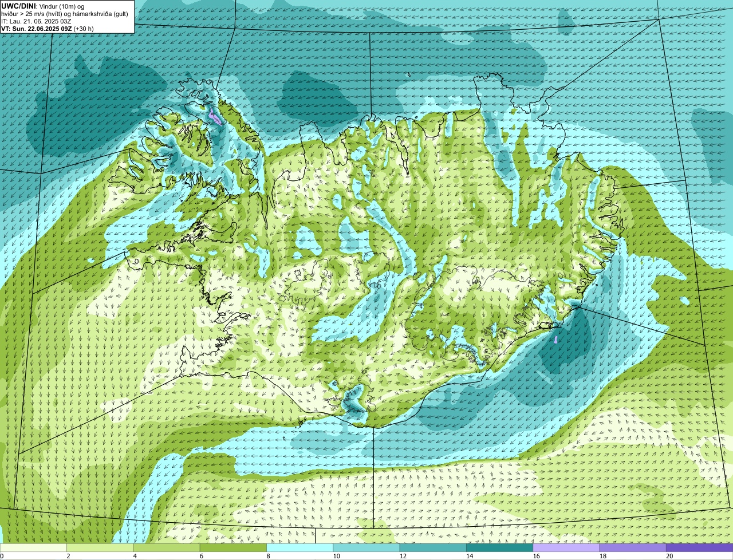This screenshot has height=560, width=733.
Task: Click the legend scale label "2"
Action: (68, 556)
